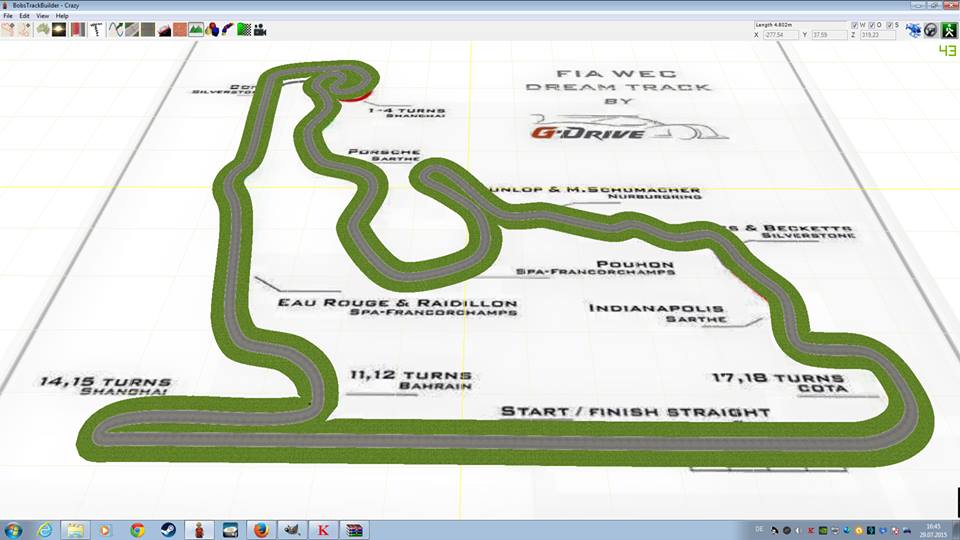This screenshot has height=540, width=960.
Task: Click the 'Start / Finish Straight' label
Action: (x=635, y=412)
